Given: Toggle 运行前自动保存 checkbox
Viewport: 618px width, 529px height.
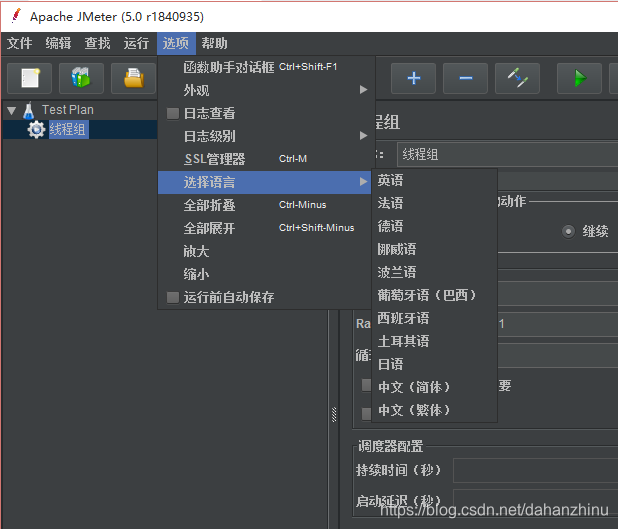Looking at the screenshot, I should [173, 297].
